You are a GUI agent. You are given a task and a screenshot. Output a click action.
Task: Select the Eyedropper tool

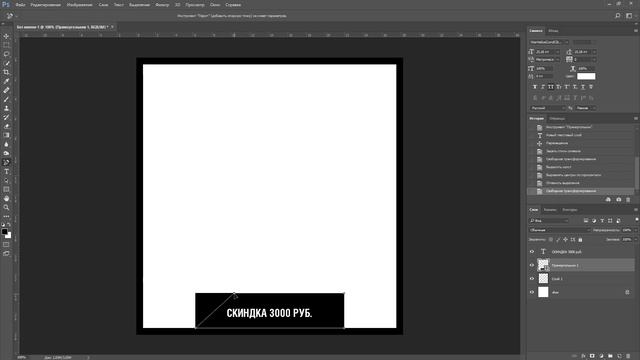click(6, 81)
